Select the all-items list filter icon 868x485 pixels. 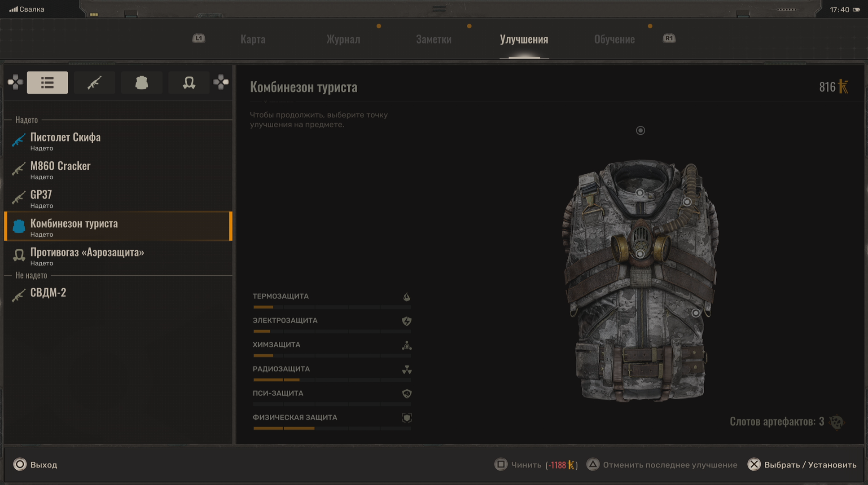pos(47,83)
